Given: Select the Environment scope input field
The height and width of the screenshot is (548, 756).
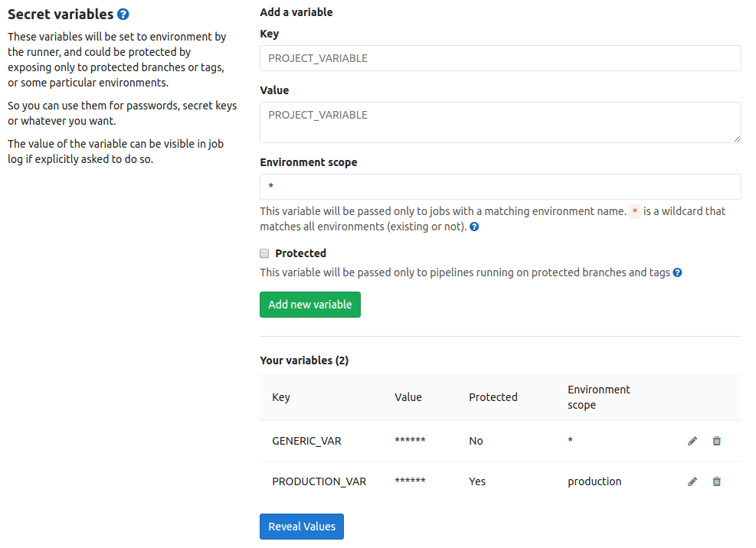Looking at the screenshot, I should 500,187.
